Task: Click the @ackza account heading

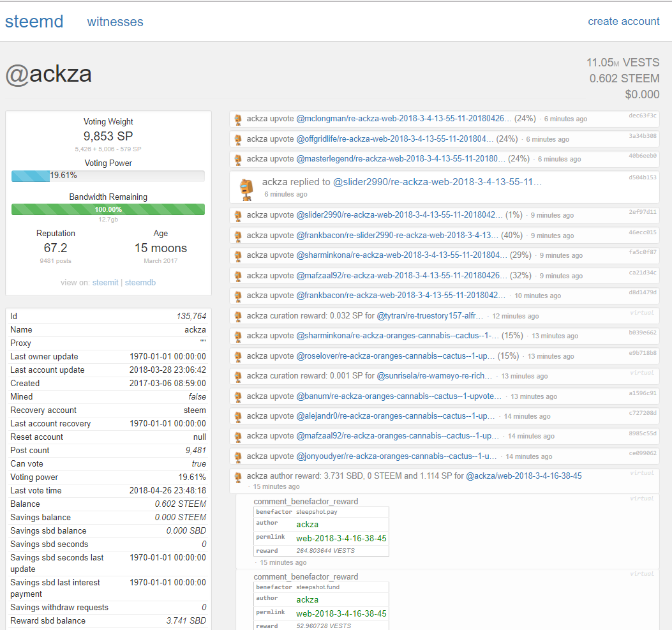Action: point(49,75)
